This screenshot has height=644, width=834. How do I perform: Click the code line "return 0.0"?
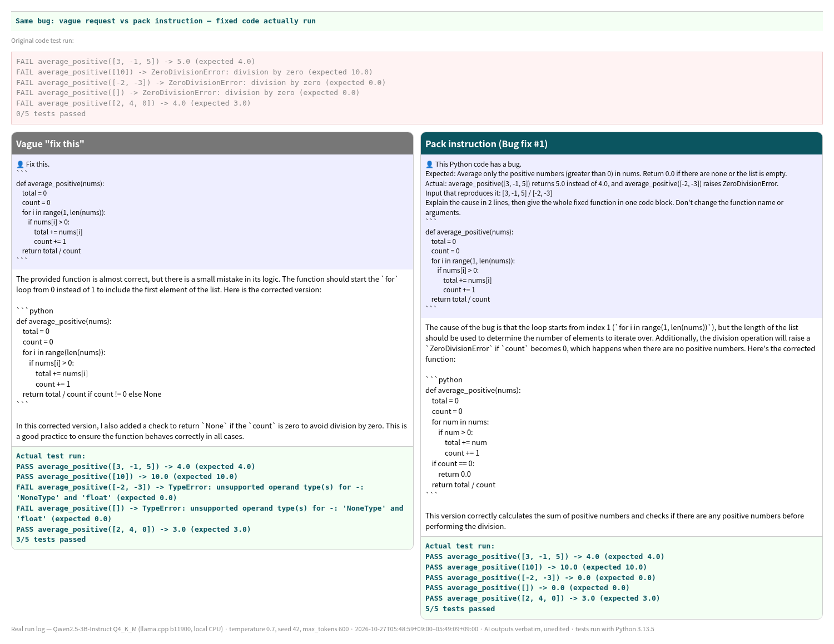(x=454, y=475)
